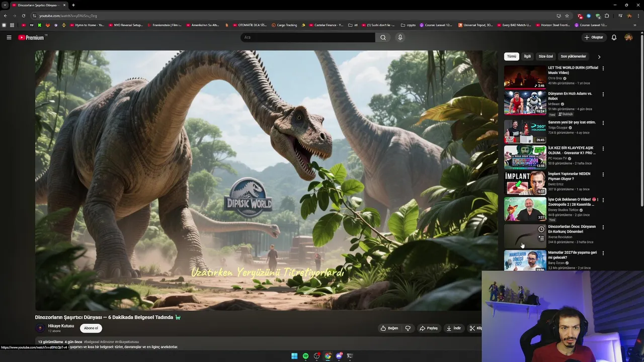Click the search magnifier button
This screenshot has height=362, width=644.
coord(383,37)
